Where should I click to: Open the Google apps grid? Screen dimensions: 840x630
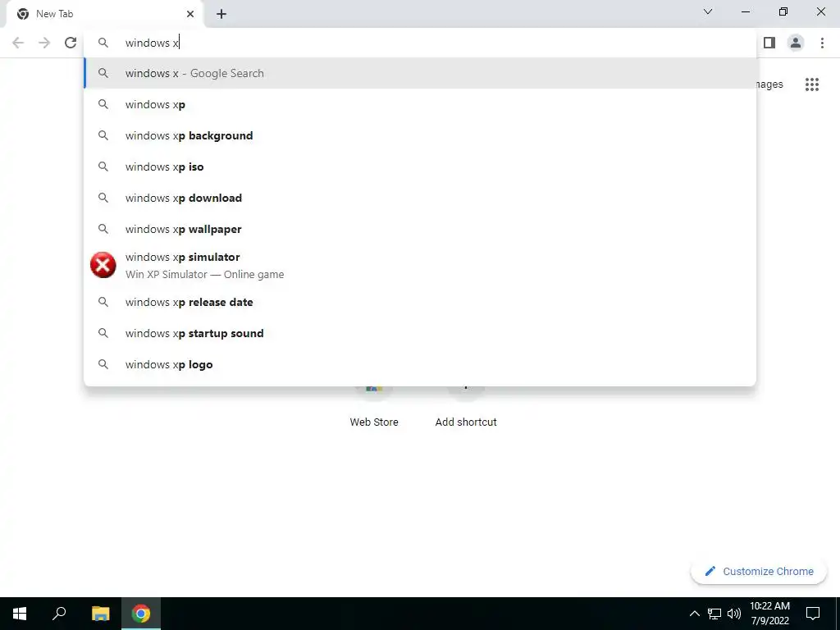[x=811, y=84]
